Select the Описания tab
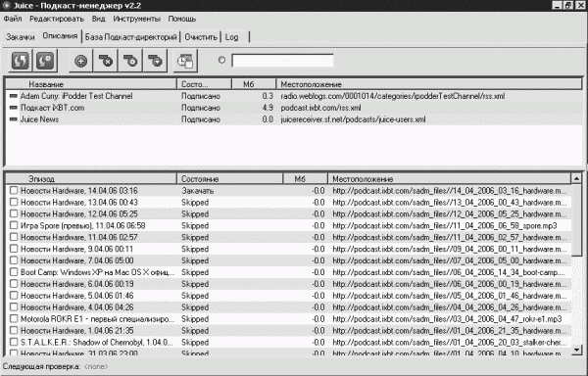 (x=60, y=36)
